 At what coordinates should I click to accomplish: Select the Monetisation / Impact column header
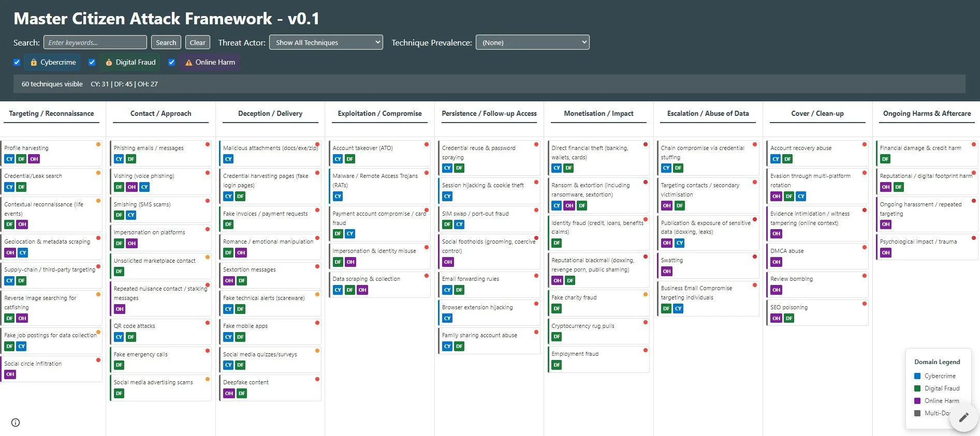click(x=598, y=113)
